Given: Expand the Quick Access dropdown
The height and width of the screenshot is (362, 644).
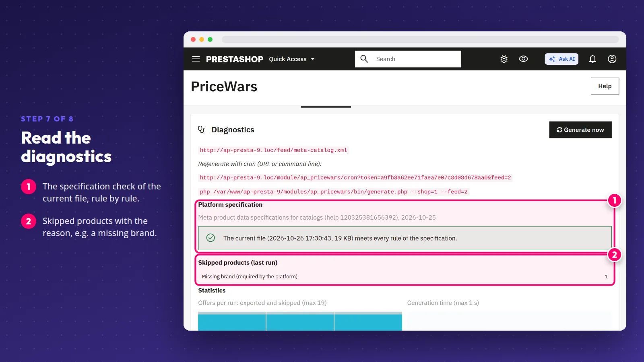Looking at the screenshot, I should pos(292,59).
